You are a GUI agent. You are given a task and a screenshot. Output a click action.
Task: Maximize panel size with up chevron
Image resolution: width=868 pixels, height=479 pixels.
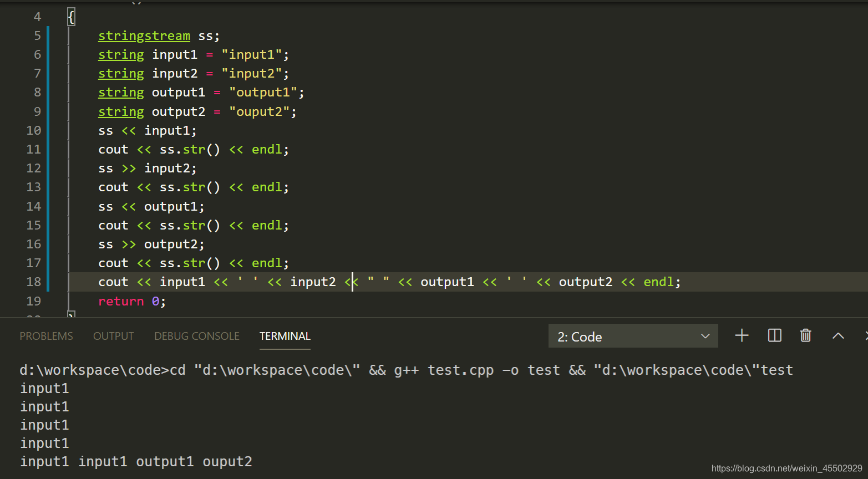[x=838, y=336]
